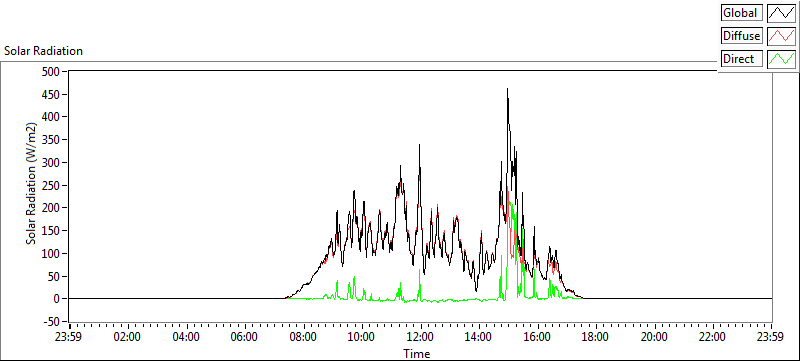This screenshot has height=361, width=800.
Task: Click the highest global radiation peak near 15:00
Action: [x=507, y=90]
